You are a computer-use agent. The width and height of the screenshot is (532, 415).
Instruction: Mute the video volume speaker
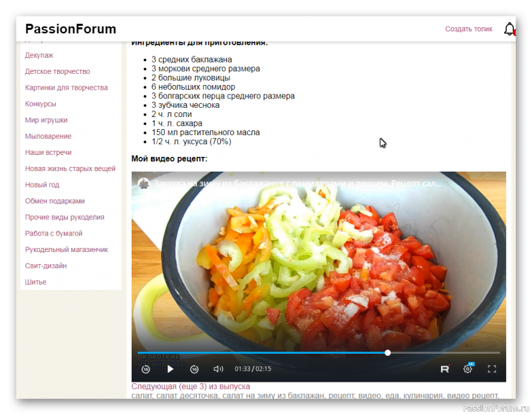tap(218, 368)
